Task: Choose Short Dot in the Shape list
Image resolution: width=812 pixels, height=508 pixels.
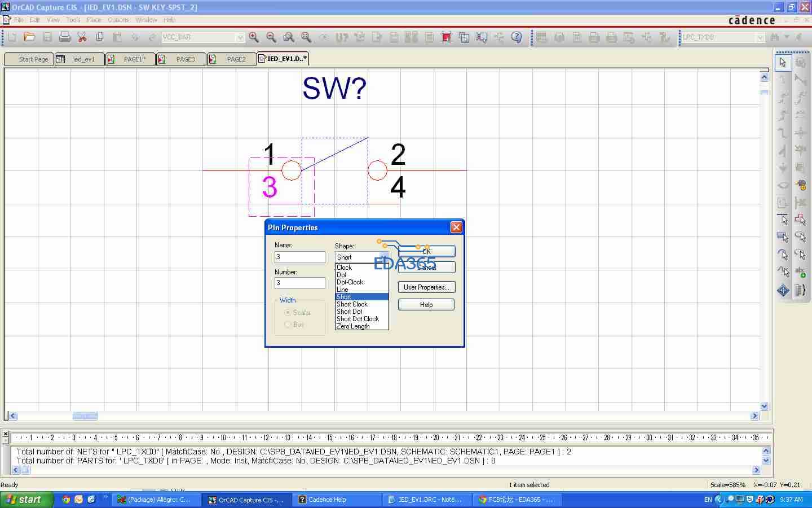Action: pyautogui.click(x=362, y=312)
